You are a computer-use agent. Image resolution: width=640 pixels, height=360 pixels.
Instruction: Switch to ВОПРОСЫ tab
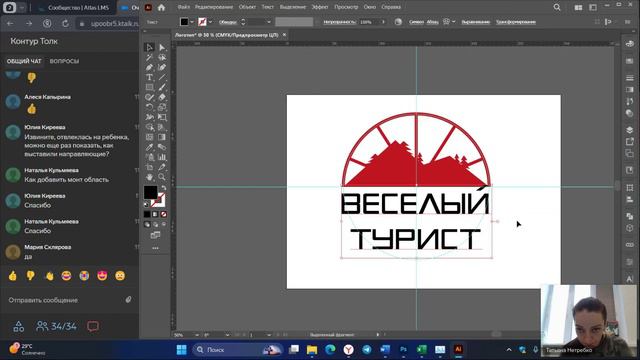click(x=64, y=61)
